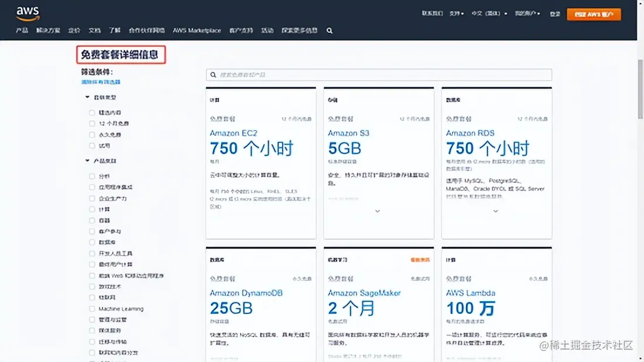The image size is (644, 362).
Task: Tick the 12 个月免费 filter checkbox
Action: click(x=92, y=124)
